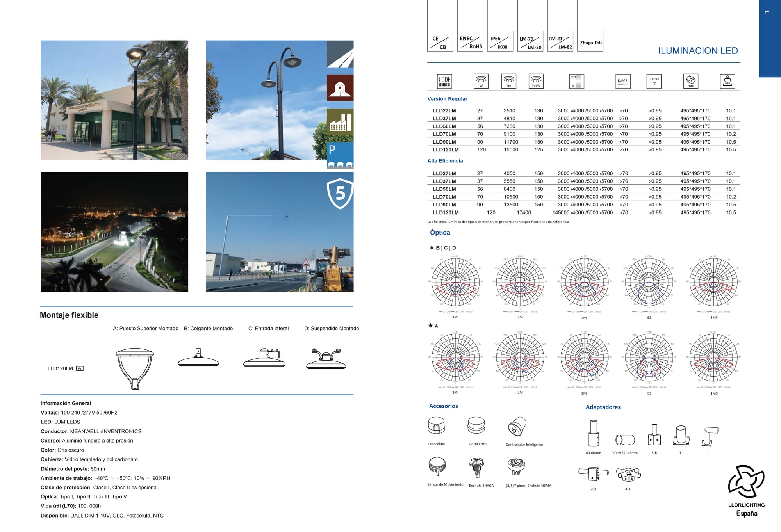Image resolution: width=781 pixels, height=532 pixels.
Task: Click the S-R adapter drawing
Action: [x=654, y=435]
